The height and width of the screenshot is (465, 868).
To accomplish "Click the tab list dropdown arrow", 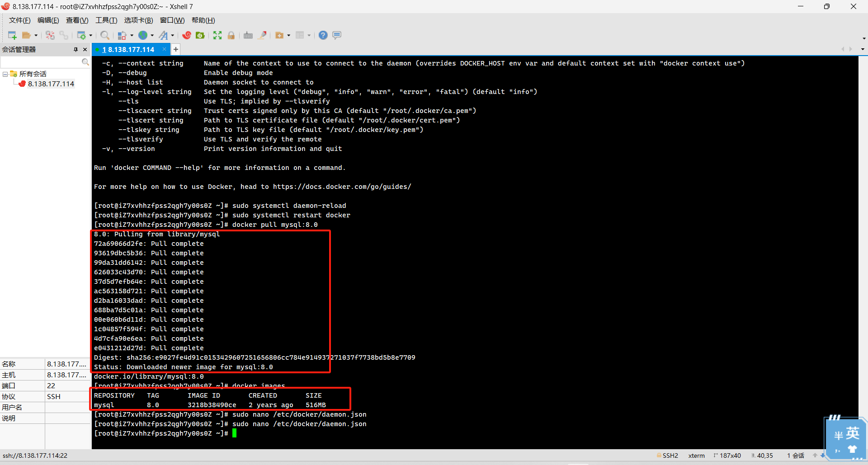I will (863, 49).
